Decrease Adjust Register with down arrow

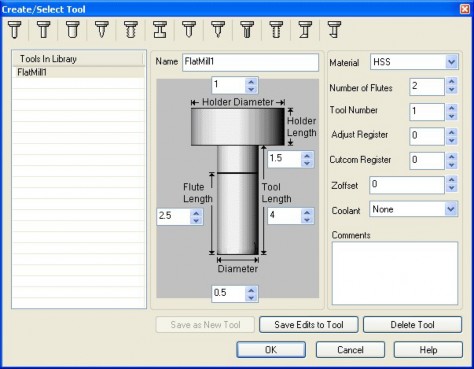451,140
